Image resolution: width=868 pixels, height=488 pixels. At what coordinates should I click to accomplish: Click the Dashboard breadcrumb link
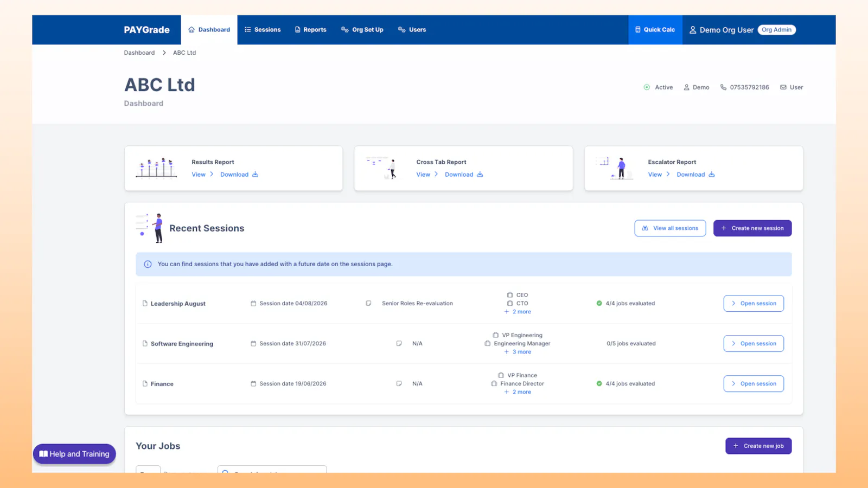pyautogui.click(x=139, y=53)
